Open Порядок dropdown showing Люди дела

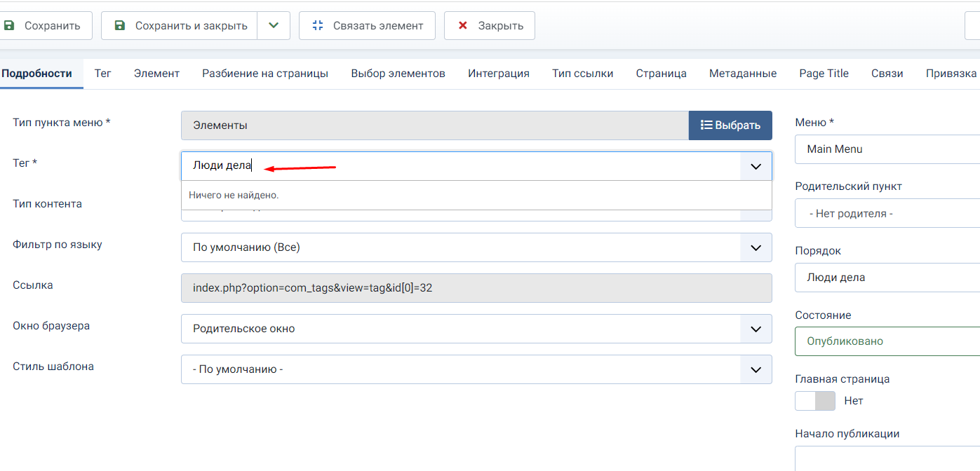pyautogui.click(x=887, y=278)
